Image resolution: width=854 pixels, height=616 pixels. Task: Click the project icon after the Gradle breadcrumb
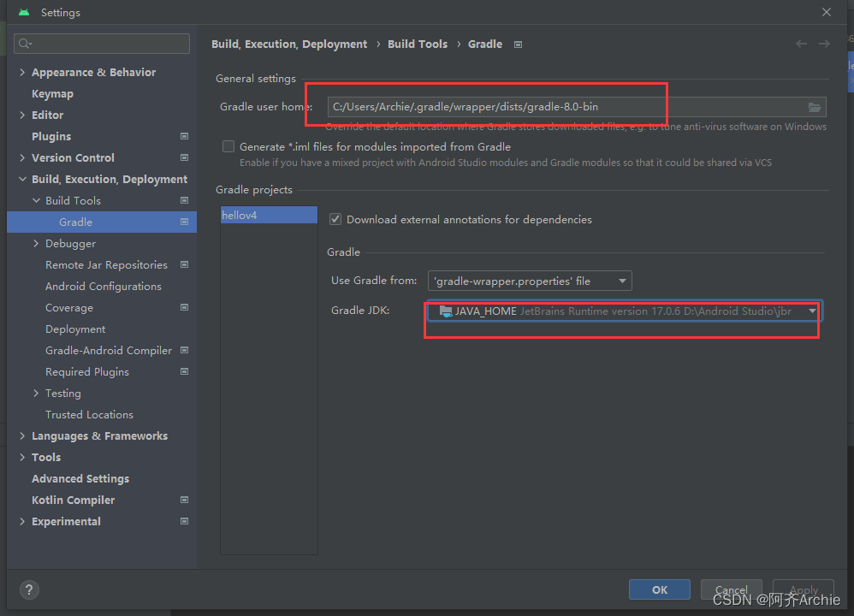pos(518,44)
